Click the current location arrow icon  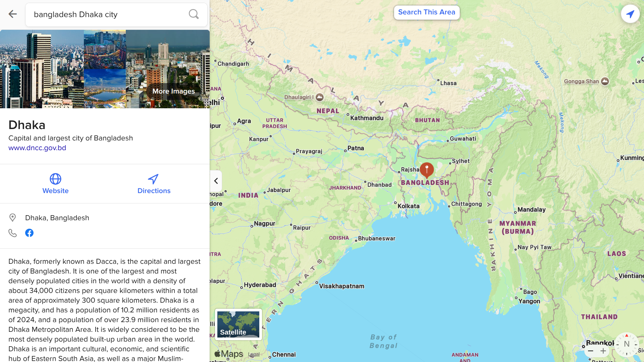coord(630,14)
